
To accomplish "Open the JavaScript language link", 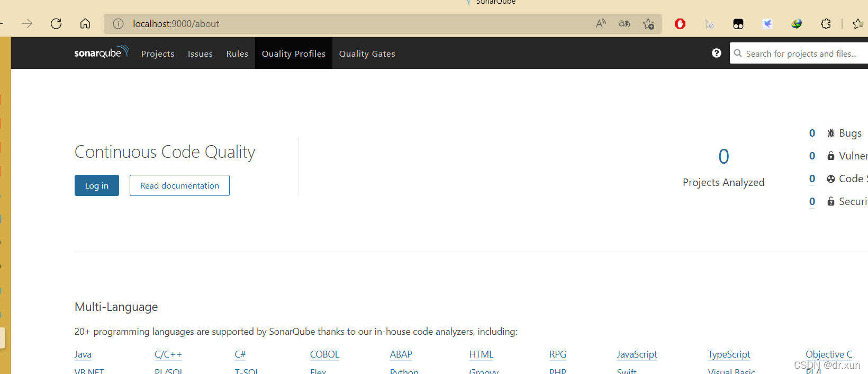I will [x=637, y=354].
